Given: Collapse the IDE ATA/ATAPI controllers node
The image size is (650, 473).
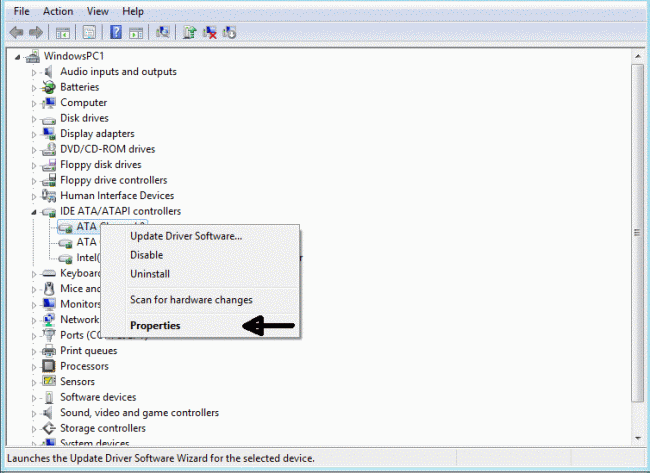Looking at the screenshot, I should 34,212.
